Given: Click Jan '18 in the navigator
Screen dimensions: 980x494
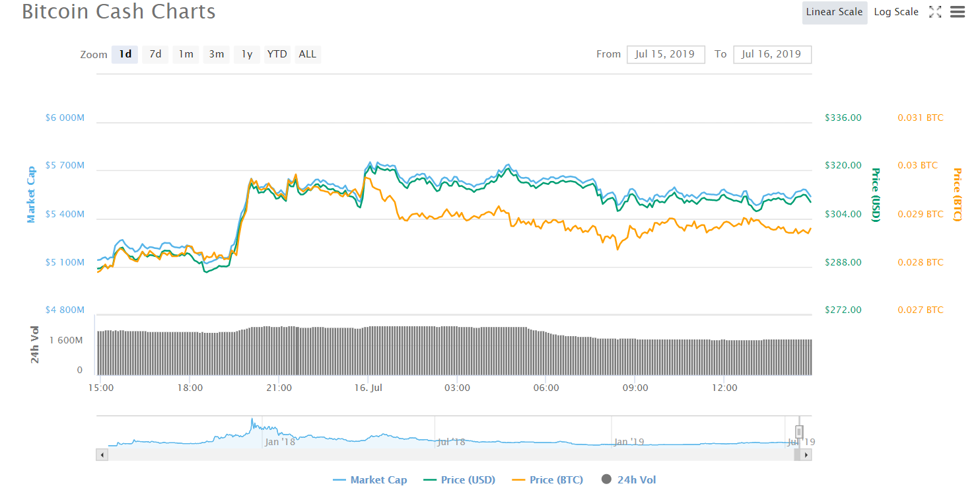Looking at the screenshot, I should click(x=280, y=441).
